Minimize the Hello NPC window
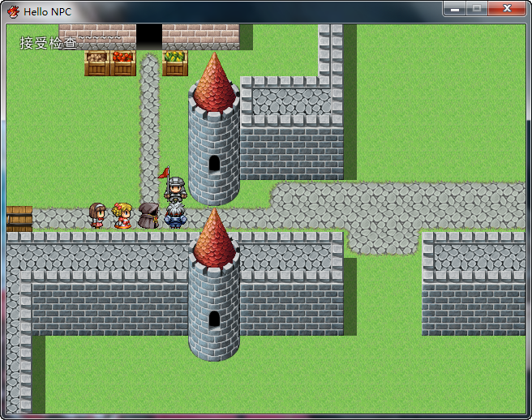The width and height of the screenshot is (532, 420). tap(455, 8)
